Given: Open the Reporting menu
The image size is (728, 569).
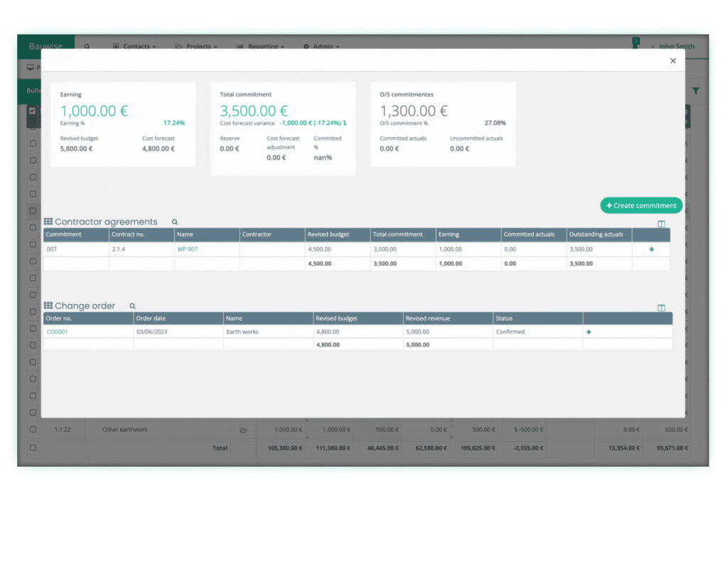Looking at the screenshot, I should (x=260, y=46).
